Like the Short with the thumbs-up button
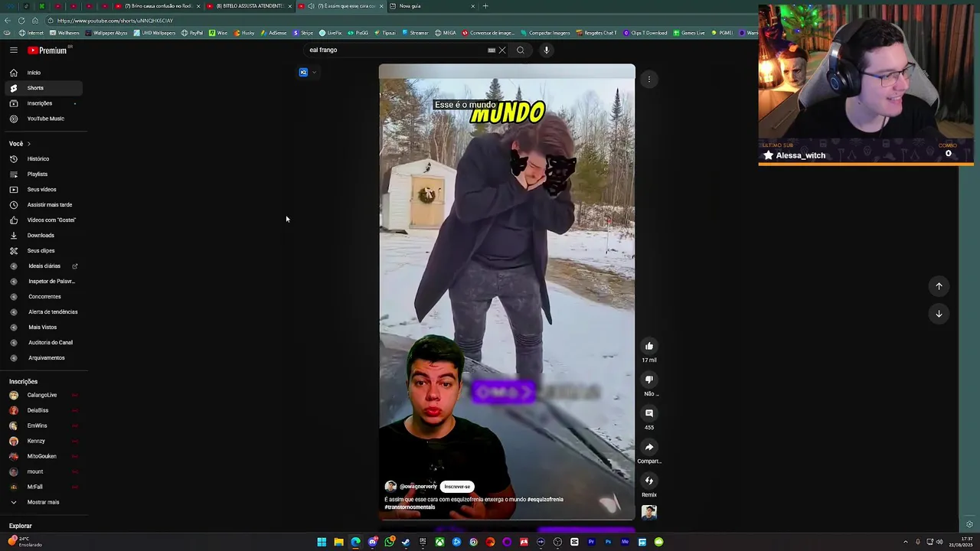This screenshot has height=551, width=980. coord(649,346)
